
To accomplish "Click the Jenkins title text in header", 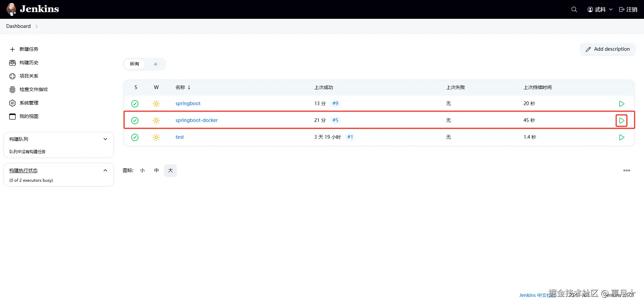I will click(39, 9).
